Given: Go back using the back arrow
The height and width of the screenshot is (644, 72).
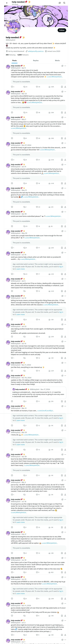Looking at the screenshot, I should click(x=7, y=3).
